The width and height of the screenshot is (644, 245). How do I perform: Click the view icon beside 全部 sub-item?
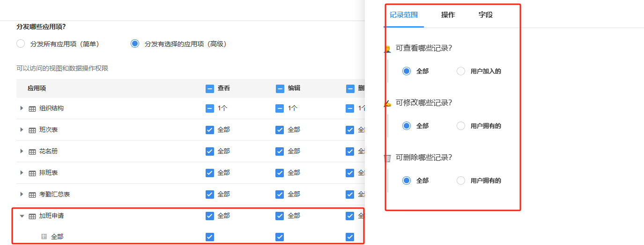point(44,237)
